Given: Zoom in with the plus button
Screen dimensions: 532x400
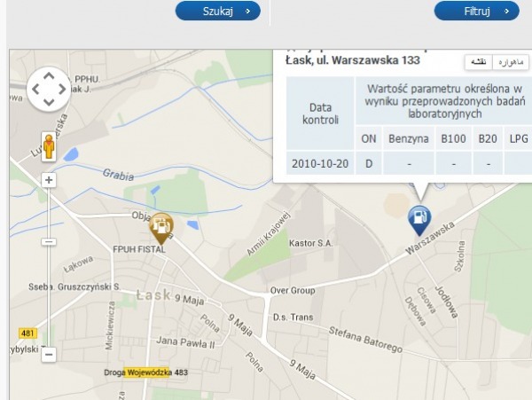Looking at the screenshot, I should 49,180.
